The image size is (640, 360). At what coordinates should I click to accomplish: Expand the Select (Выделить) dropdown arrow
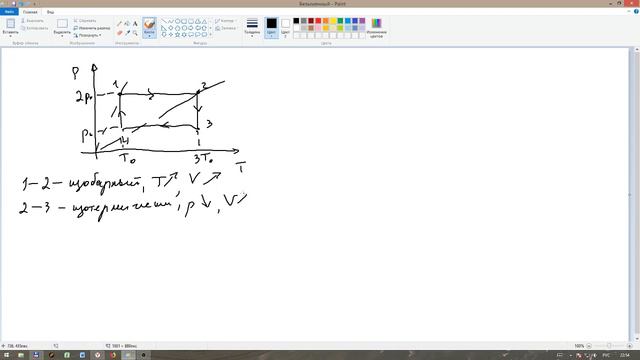tap(62, 36)
